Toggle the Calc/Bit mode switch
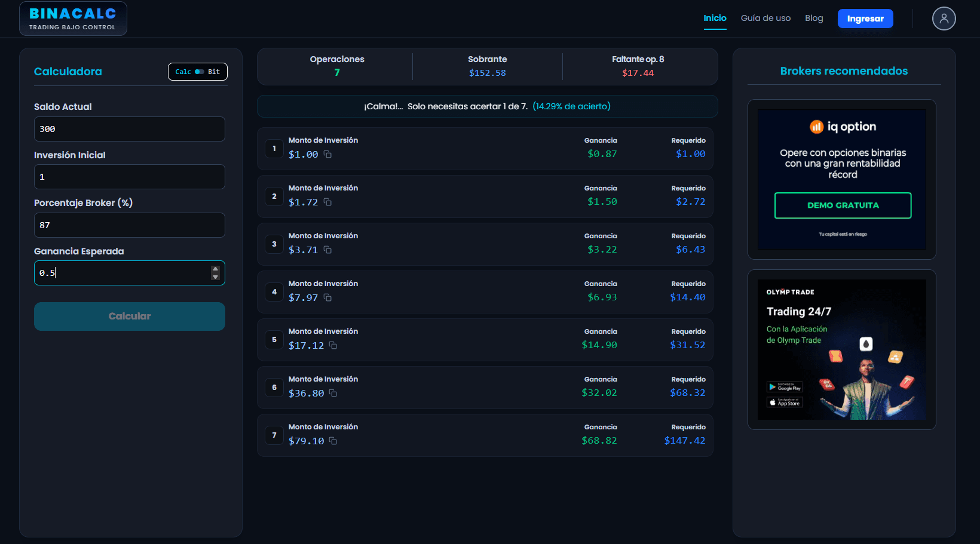 (x=199, y=72)
